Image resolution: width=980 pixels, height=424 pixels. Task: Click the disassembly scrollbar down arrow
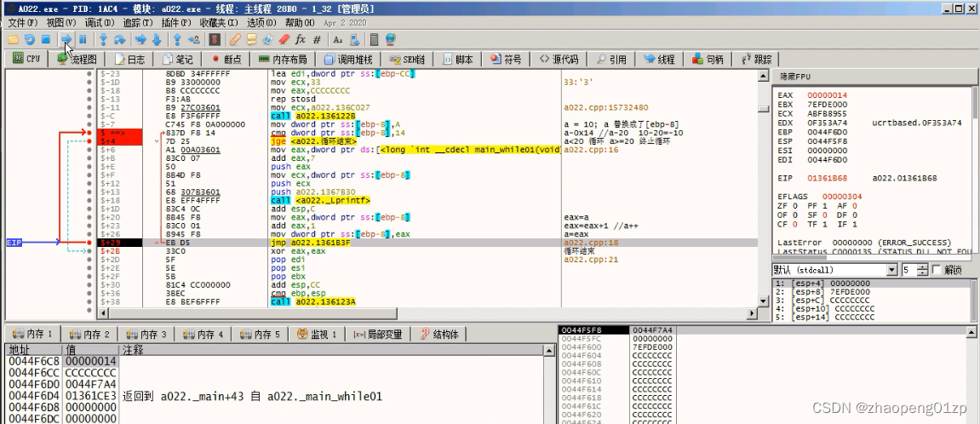(x=763, y=301)
